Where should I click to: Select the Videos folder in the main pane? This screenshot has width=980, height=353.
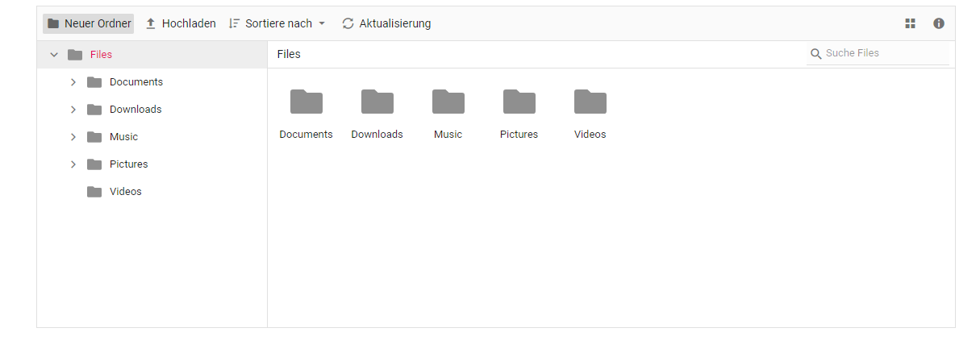pos(590,114)
